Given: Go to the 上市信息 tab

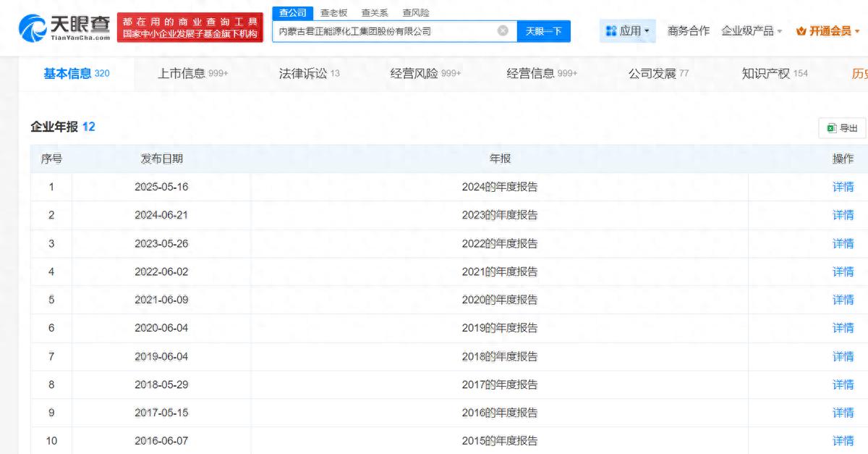Looking at the screenshot, I should pyautogui.click(x=192, y=73).
